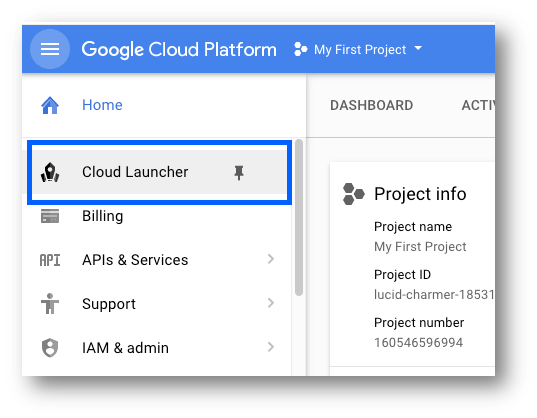Click the 'Project name' label

pyautogui.click(x=413, y=227)
